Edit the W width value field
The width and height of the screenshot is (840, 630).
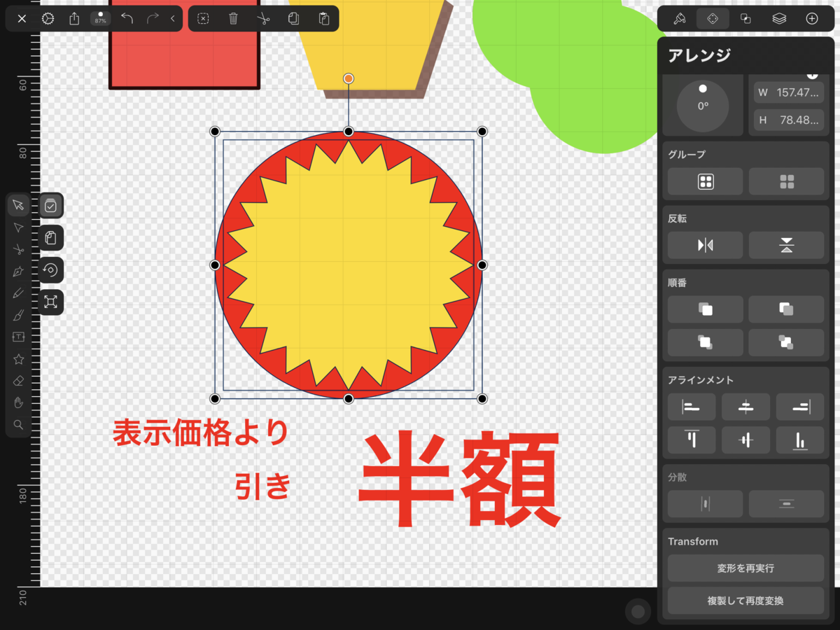(x=789, y=91)
